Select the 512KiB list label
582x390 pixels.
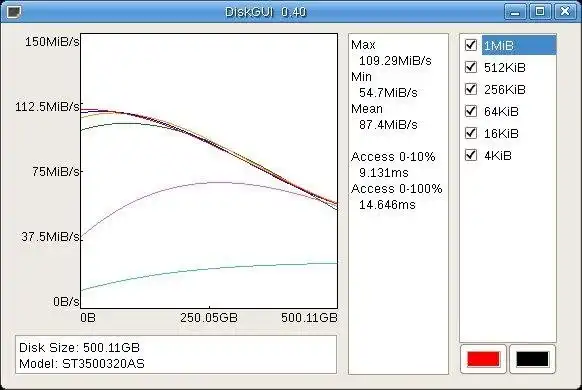click(x=505, y=68)
